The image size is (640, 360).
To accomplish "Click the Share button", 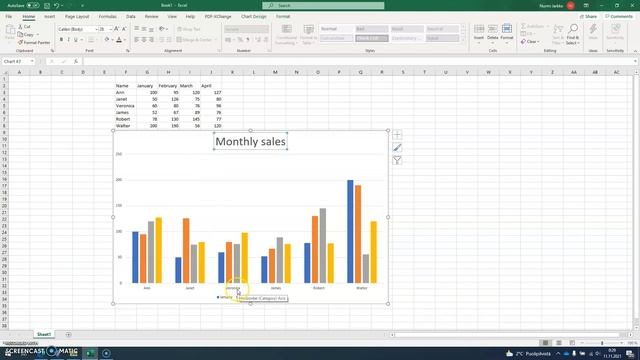I will coord(588,17).
